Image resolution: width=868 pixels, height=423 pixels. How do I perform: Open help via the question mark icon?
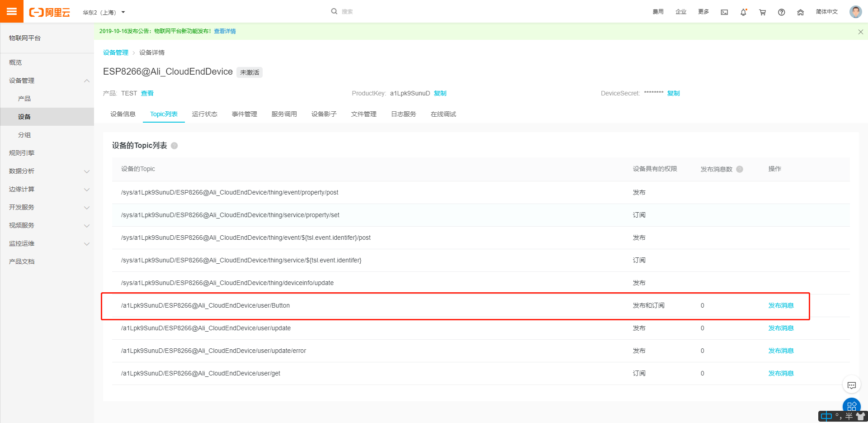click(x=781, y=12)
